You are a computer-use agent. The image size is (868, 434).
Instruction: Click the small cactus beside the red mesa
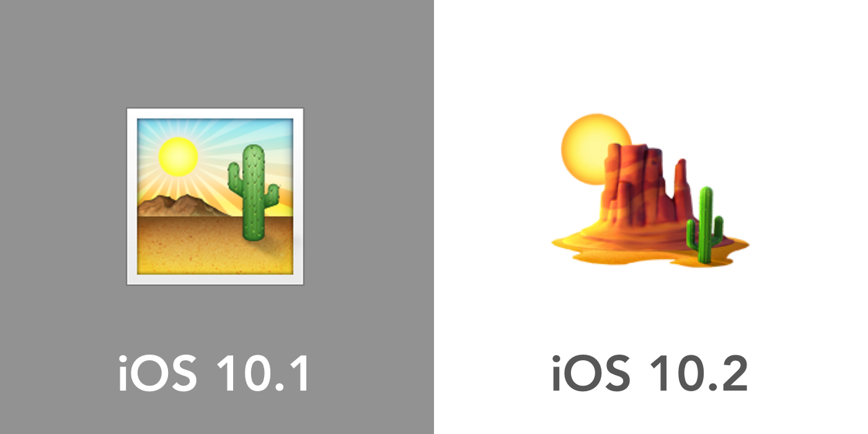click(x=705, y=225)
